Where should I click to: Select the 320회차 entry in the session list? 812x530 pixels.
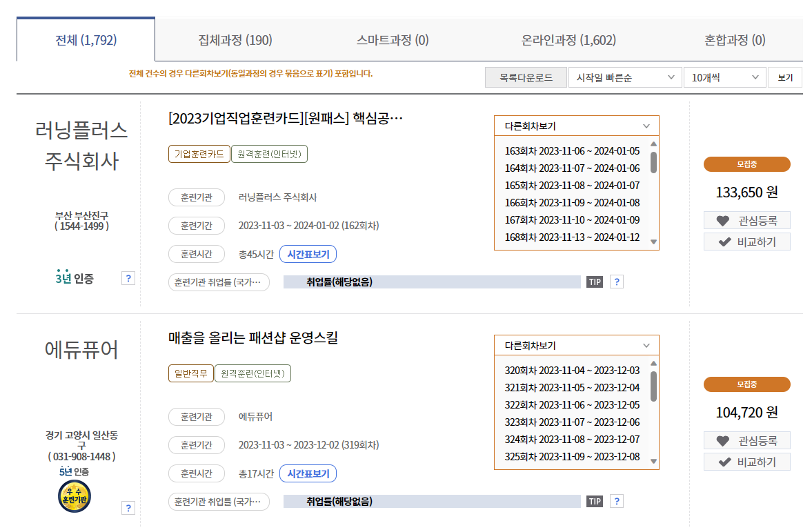573,370
